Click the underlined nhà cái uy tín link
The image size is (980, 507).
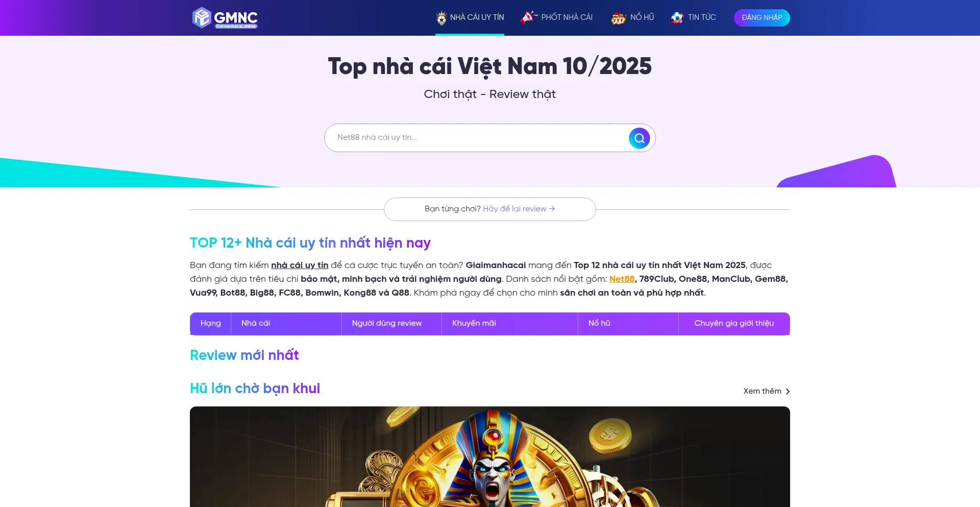point(300,265)
